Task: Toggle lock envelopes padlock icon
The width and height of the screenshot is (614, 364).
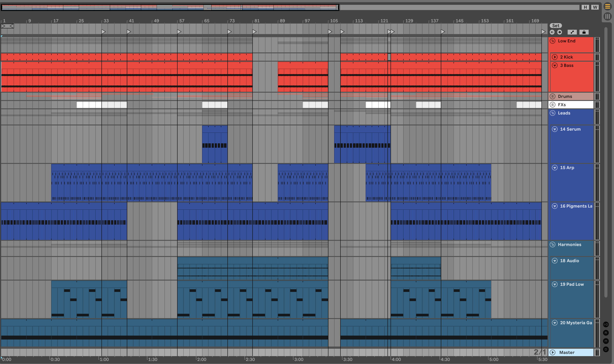Action: pos(584,32)
